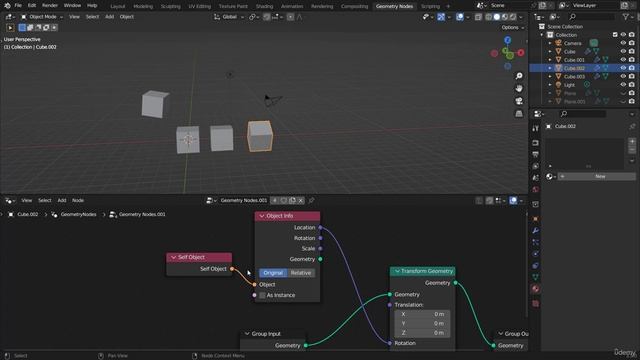Select the Original transform space button
Viewport: 640px width, 360px height.
coord(273,273)
